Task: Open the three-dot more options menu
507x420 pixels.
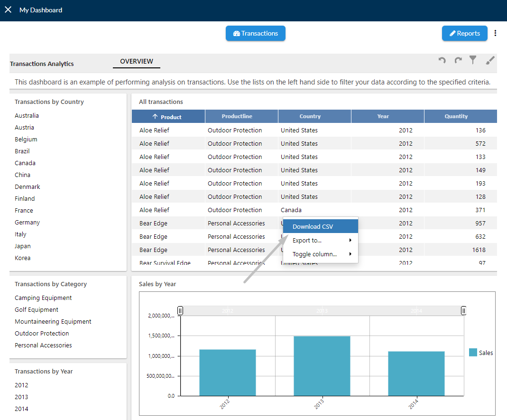Action: (495, 33)
